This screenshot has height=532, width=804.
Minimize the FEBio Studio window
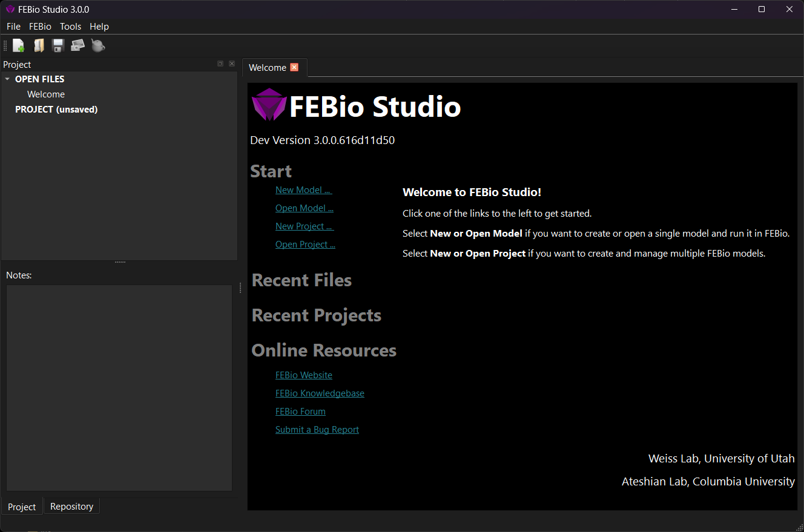tap(734, 9)
